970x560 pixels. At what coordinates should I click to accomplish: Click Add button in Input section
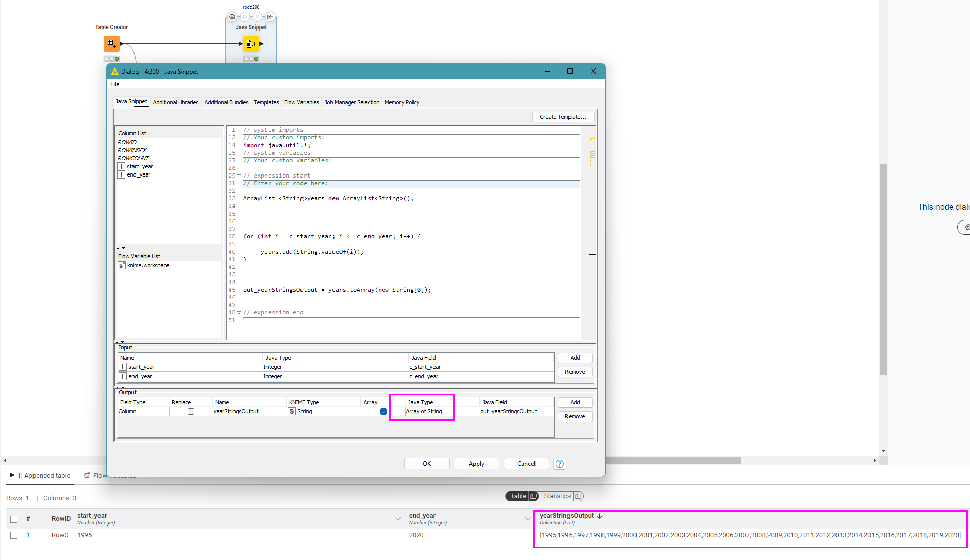click(575, 358)
